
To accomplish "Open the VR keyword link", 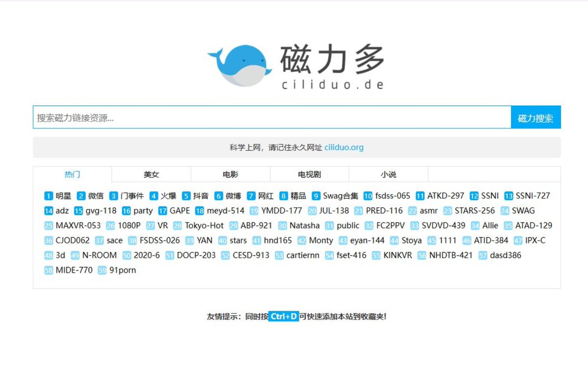I will [163, 225].
